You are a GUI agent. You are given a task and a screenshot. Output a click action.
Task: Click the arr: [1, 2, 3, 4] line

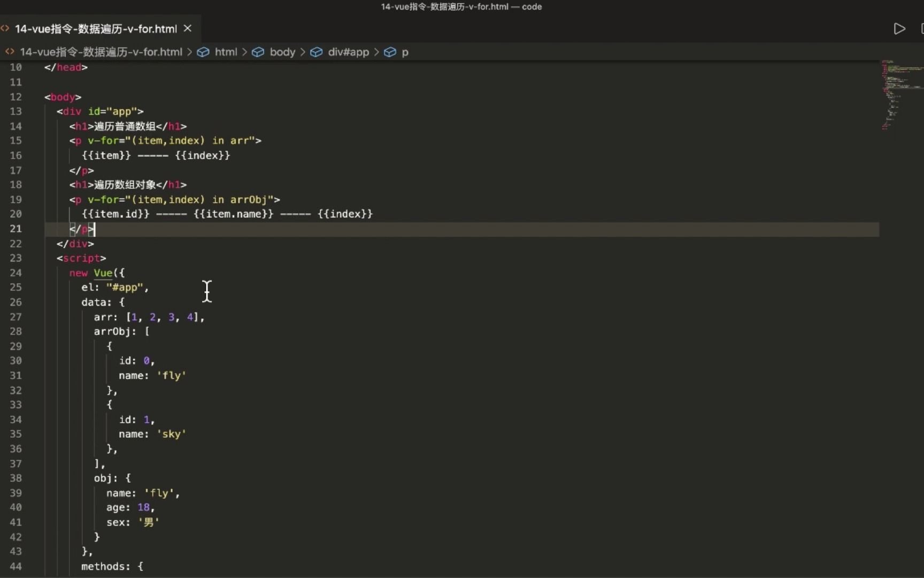coord(149,317)
